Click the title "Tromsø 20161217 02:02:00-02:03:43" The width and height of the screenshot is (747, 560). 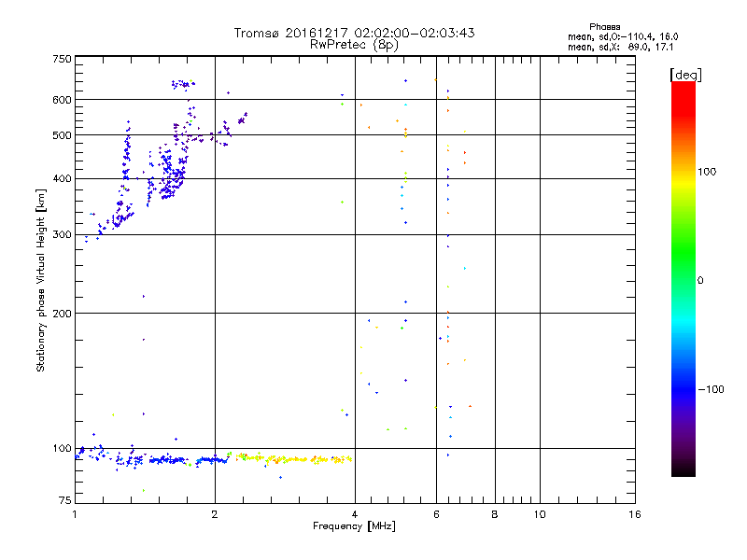[x=354, y=33]
